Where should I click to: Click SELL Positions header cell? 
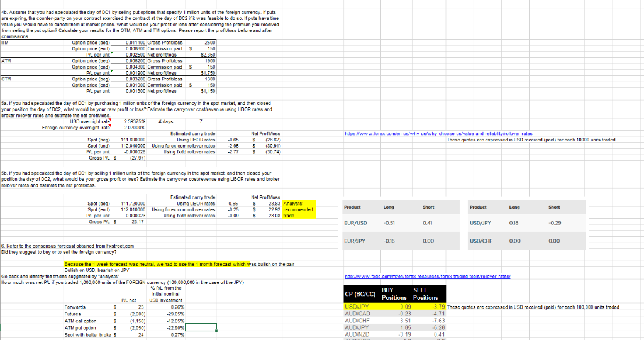point(428,294)
